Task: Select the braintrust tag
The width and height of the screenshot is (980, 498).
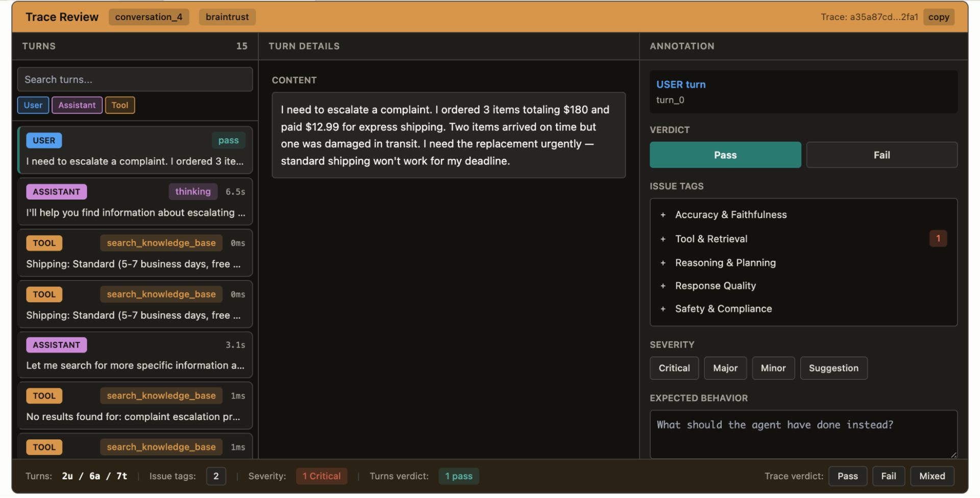Action: (x=227, y=17)
